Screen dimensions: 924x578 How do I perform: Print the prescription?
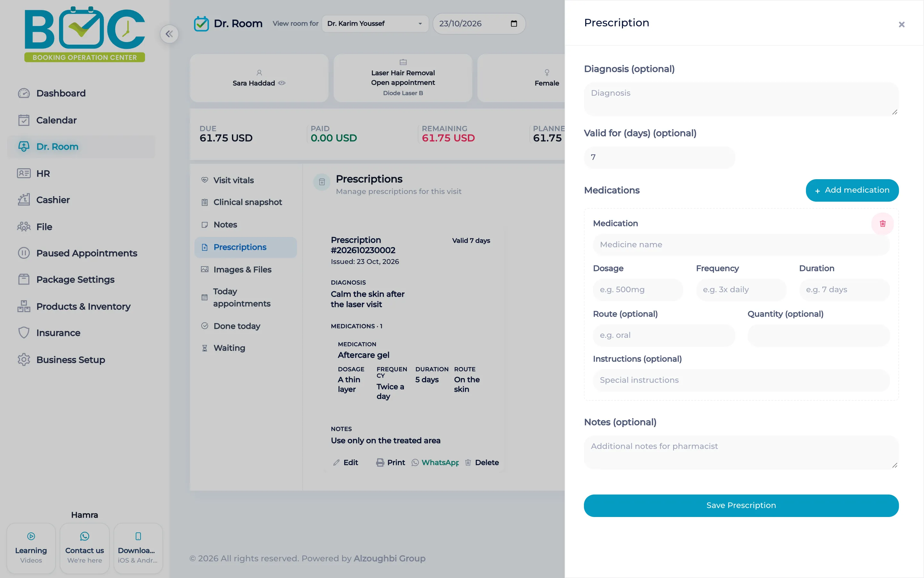(390, 462)
